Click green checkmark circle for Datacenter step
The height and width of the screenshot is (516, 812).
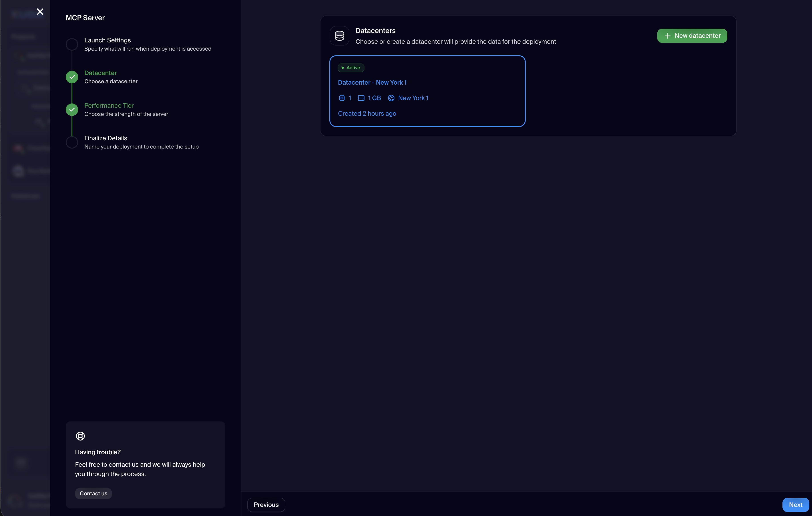pyautogui.click(x=72, y=77)
